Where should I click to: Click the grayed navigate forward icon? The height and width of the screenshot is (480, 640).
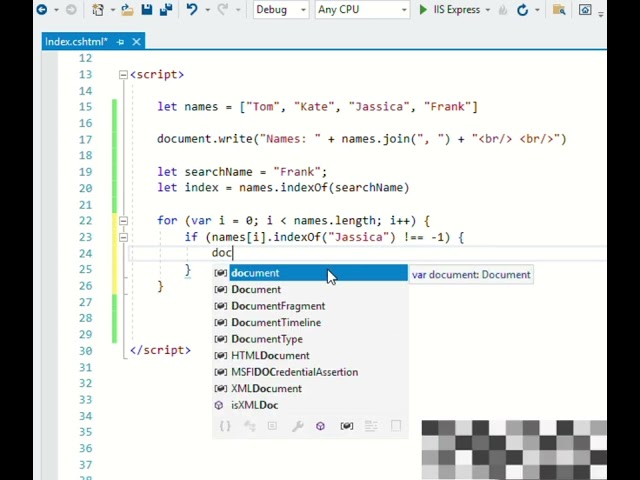pyautogui.click(x=71, y=9)
